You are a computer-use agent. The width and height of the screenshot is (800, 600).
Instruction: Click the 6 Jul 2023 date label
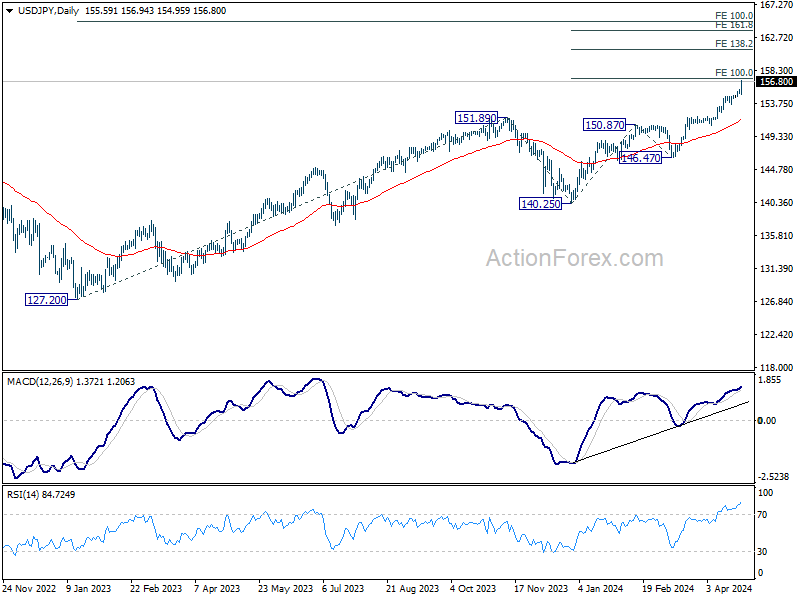pyautogui.click(x=343, y=589)
